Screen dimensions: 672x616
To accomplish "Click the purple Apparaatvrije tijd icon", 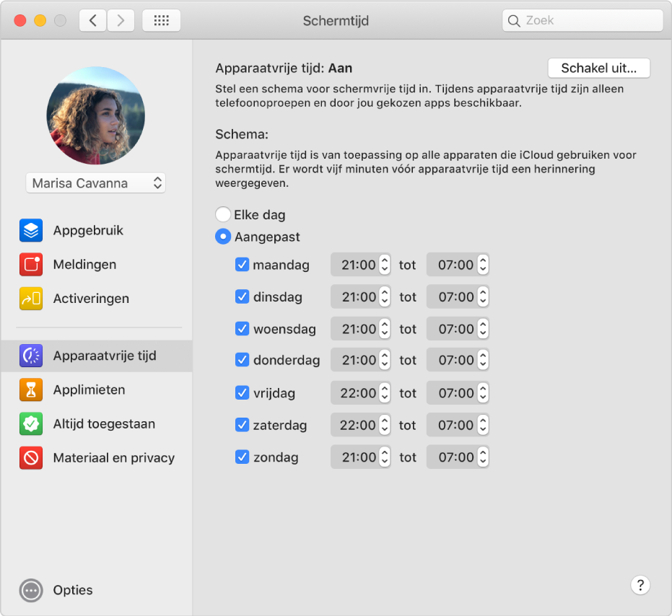I will (31, 356).
